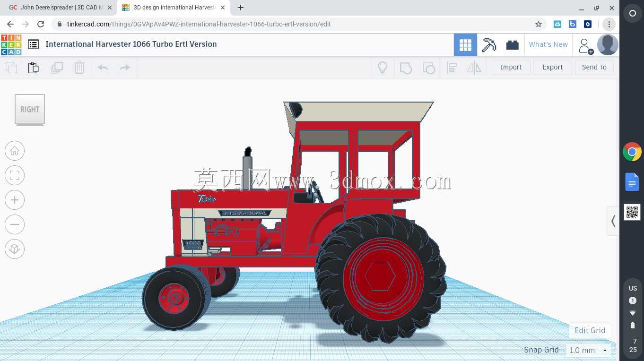Screen dimensions: 644x361
Task: Open Google Docs from the shelf
Action: [632, 182]
